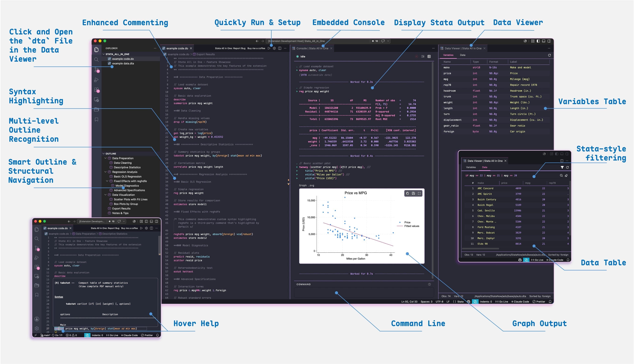Clear the filter with the eraser icon
The height and width of the screenshot is (364, 634).
(x=566, y=175)
